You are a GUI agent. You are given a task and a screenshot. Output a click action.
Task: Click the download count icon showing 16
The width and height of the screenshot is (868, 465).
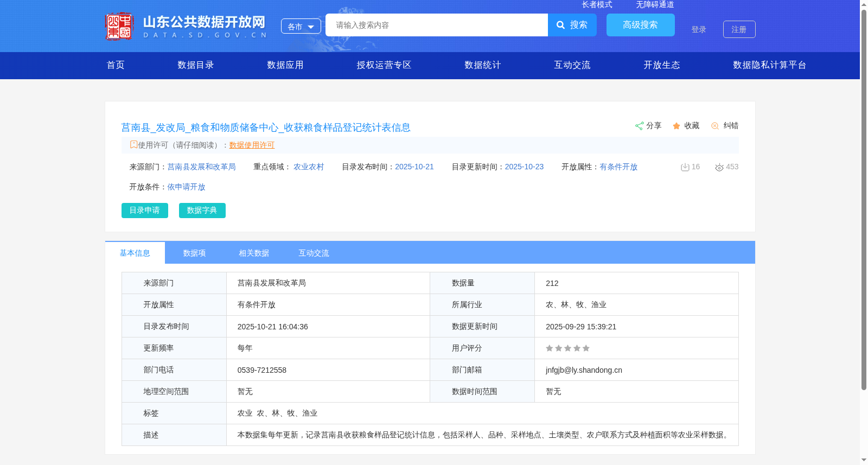click(x=685, y=167)
